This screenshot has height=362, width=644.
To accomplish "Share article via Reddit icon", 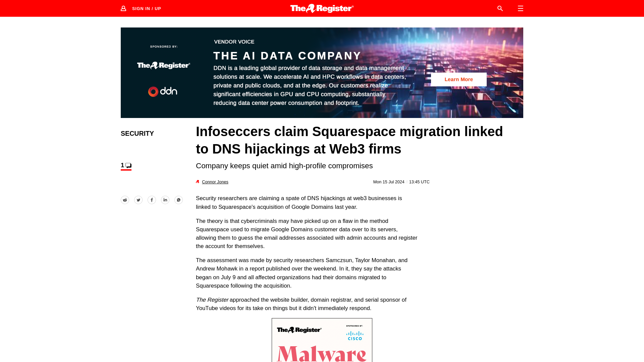I will [125, 200].
